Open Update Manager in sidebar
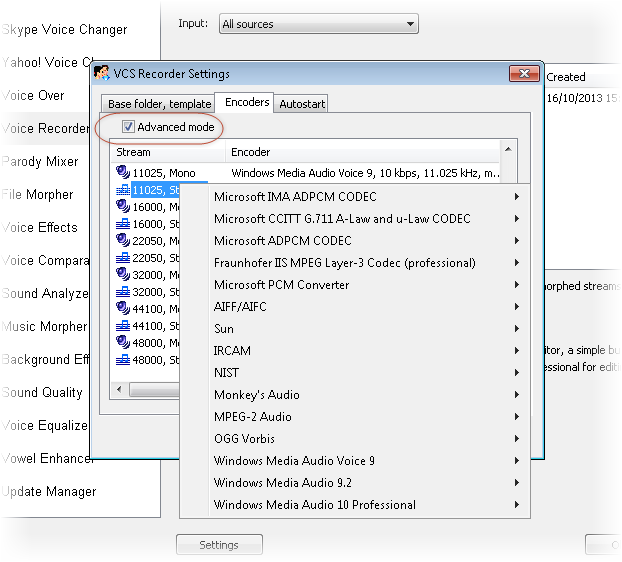Viewport: 622px width, 562px height. (49, 491)
